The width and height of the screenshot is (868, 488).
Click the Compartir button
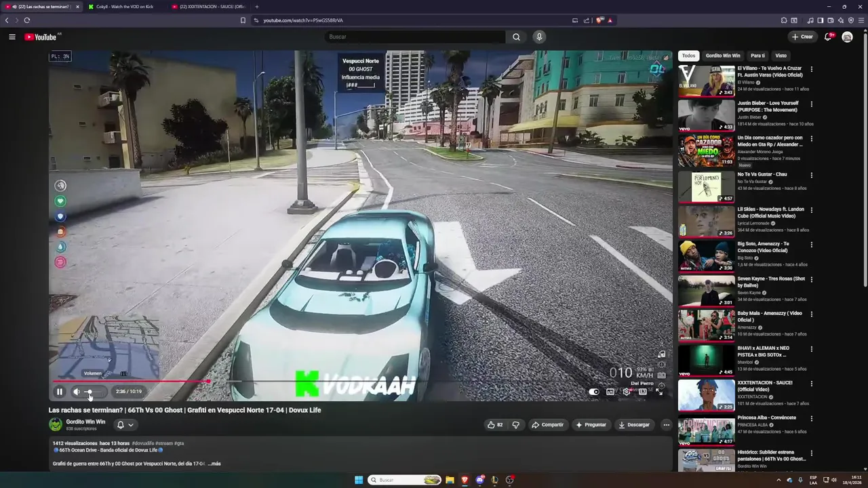point(548,425)
